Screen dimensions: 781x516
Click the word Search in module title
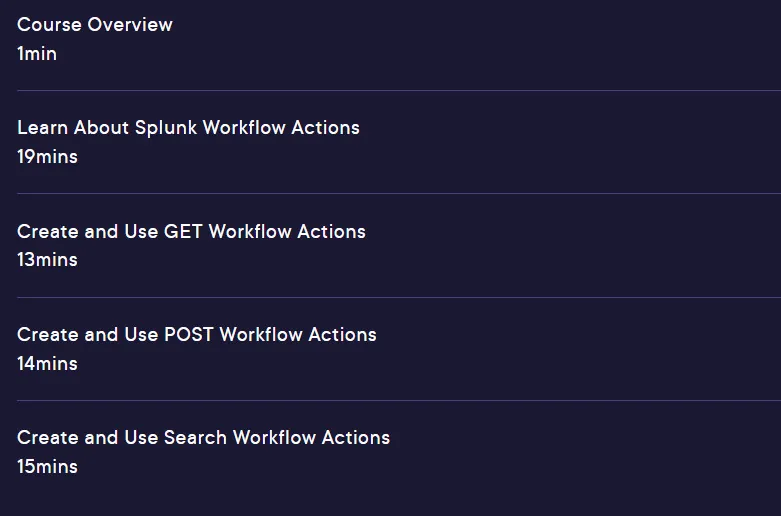(195, 438)
